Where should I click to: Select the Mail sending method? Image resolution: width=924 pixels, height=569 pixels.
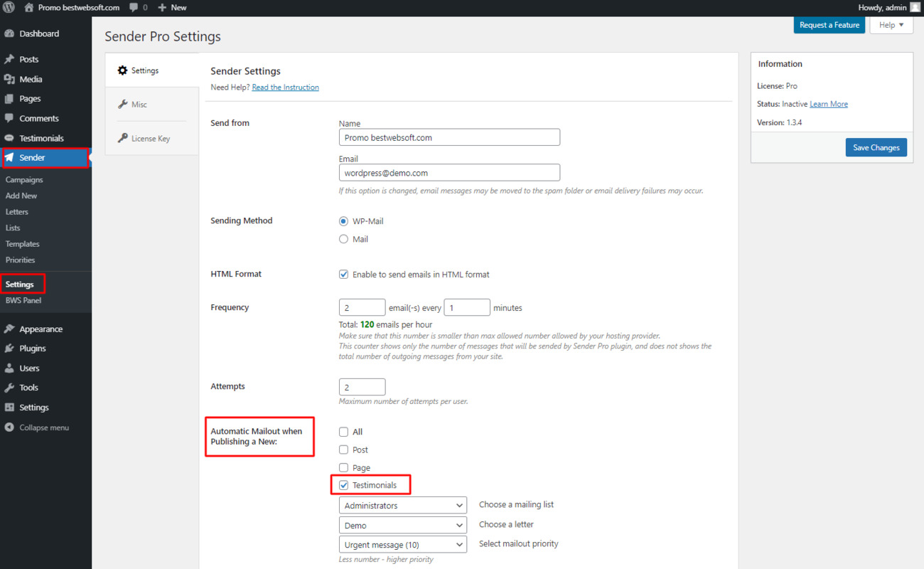pos(344,239)
